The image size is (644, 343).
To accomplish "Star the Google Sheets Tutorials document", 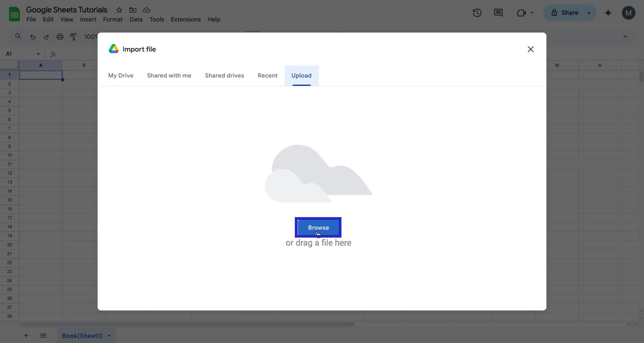I will (x=119, y=10).
